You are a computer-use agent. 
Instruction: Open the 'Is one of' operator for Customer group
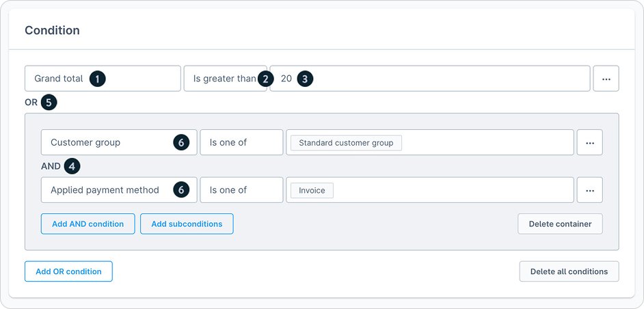241,143
